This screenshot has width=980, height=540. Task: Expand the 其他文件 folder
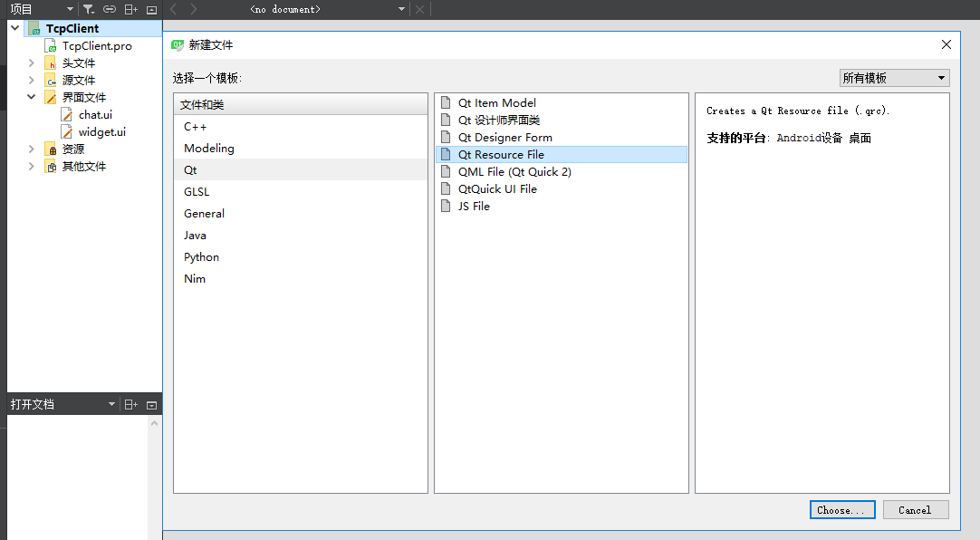click(x=31, y=166)
